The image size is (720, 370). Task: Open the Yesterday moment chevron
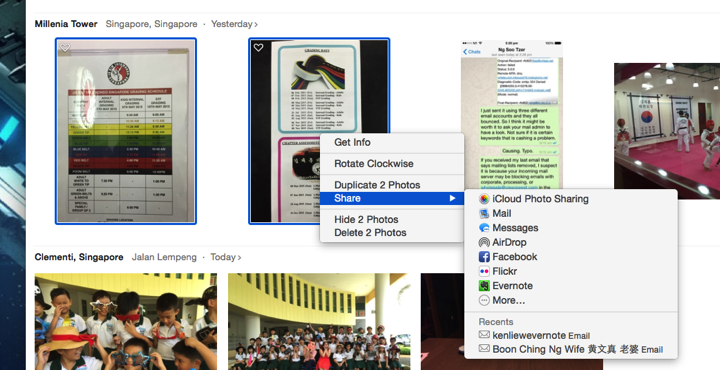(256, 24)
